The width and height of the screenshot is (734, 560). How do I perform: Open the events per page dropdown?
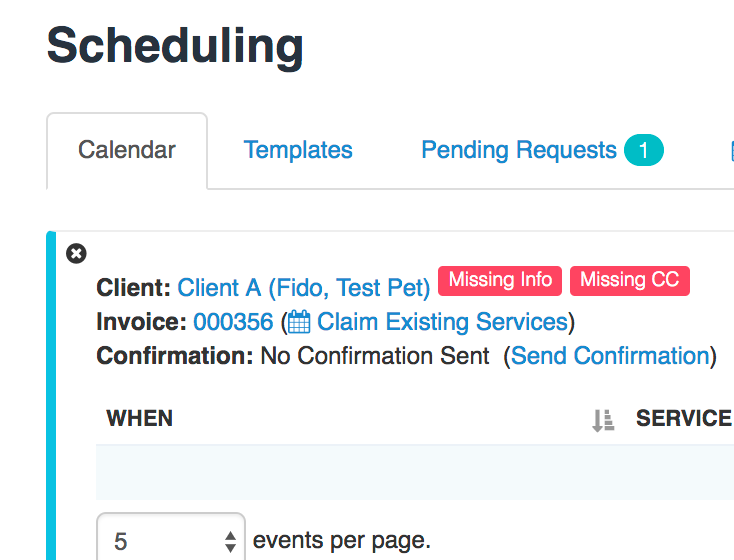click(x=171, y=538)
